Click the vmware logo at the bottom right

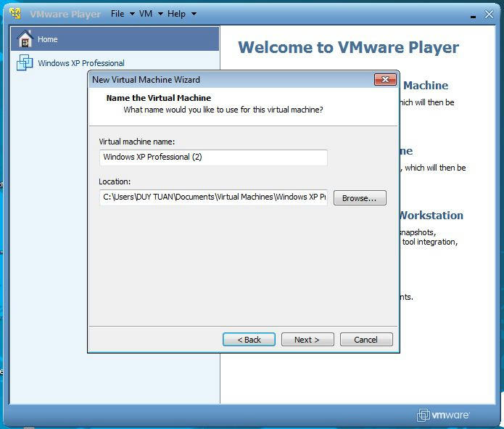pyautogui.click(x=443, y=414)
